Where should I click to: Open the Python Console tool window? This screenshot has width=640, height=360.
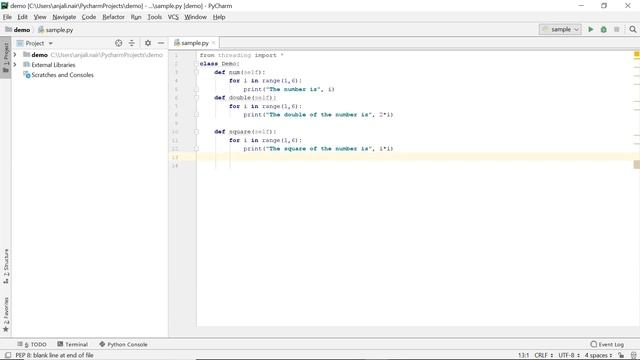point(123,344)
